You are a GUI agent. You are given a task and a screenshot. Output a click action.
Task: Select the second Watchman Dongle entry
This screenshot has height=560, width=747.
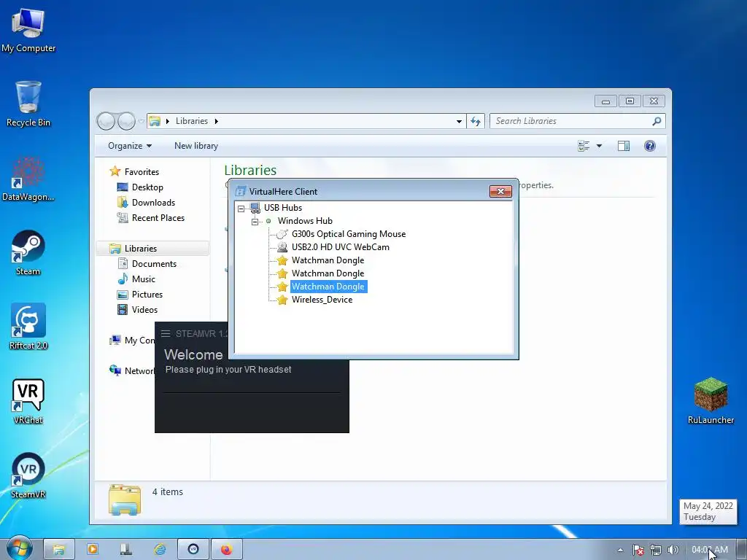pyautogui.click(x=328, y=273)
